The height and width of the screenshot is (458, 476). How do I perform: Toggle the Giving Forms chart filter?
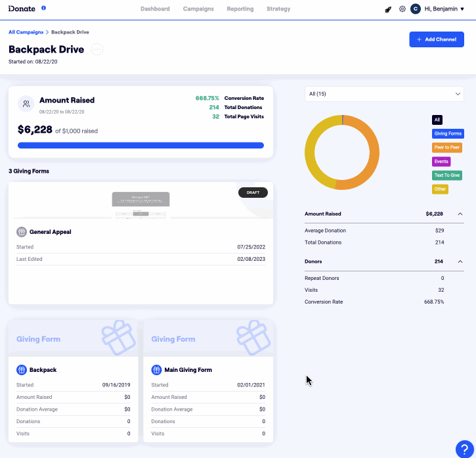(447, 133)
